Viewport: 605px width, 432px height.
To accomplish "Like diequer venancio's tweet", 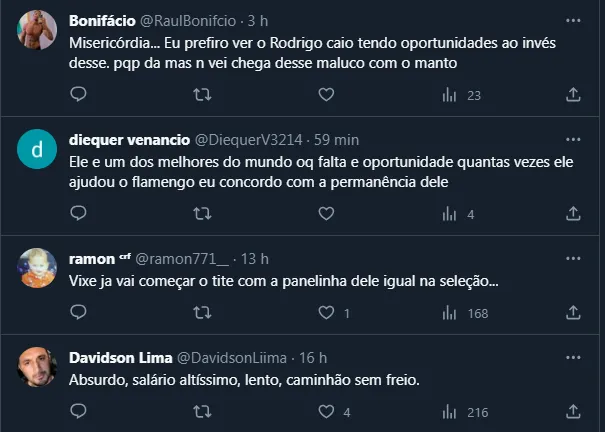I will click(x=325, y=213).
